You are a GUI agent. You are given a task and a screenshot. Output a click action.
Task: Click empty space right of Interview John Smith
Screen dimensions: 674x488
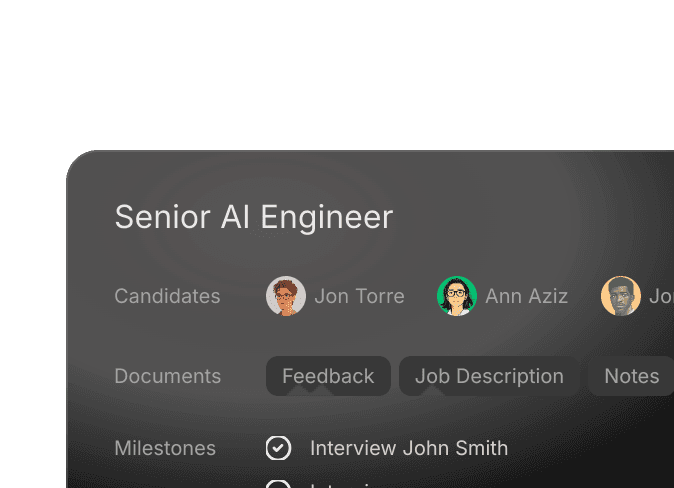click(x=591, y=448)
